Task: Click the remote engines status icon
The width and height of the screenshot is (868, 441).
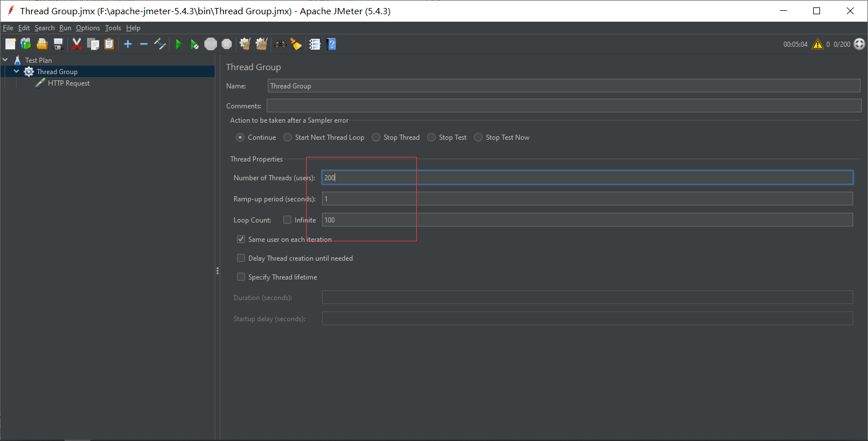Action: 859,44
